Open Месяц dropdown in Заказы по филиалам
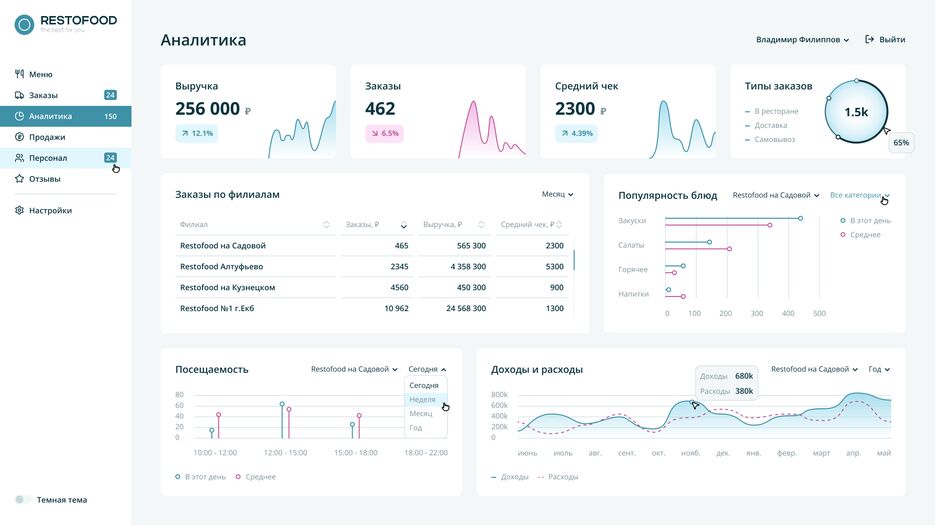Viewport: 935px width, 525px height. point(558,194)
